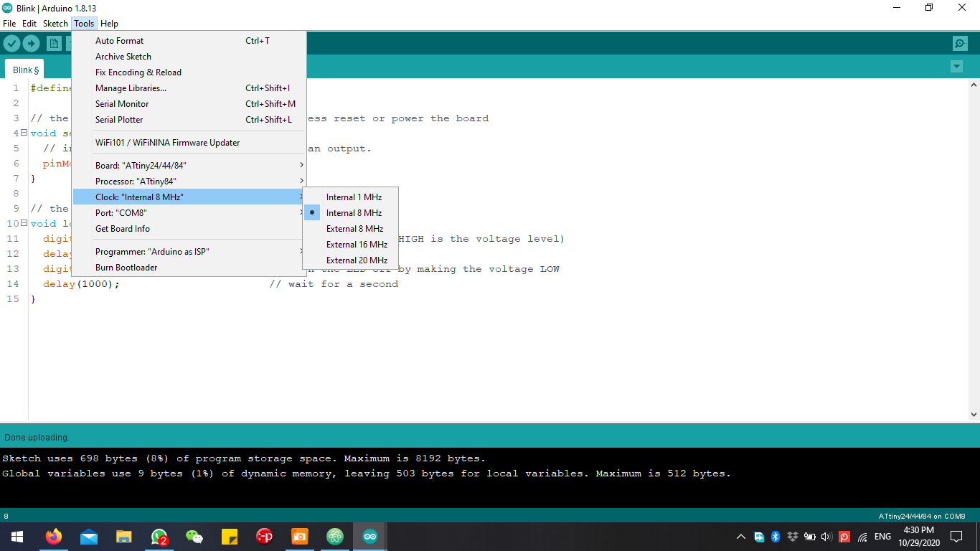The image size is (980, 551).
Task: Open Serial Monitor via magnifier icon
Action: point(960,44)
